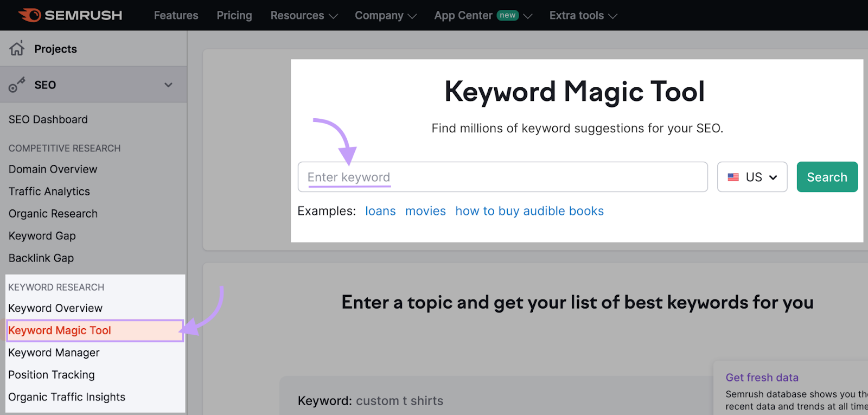The height and width of the screenshot is (415, 868).
Task: Go to Projects in the sidebar
Action: point(55,49)
